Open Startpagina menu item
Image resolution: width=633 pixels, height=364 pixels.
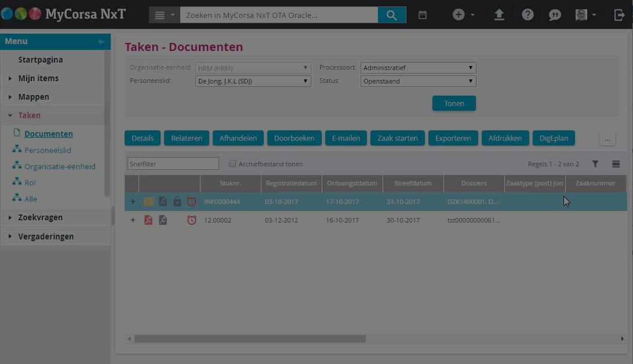[41, 60]
